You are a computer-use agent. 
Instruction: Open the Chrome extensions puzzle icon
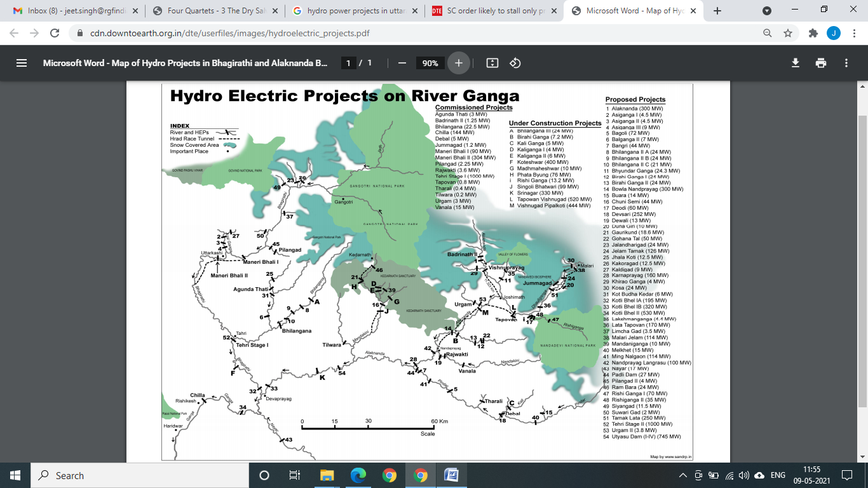811,33
